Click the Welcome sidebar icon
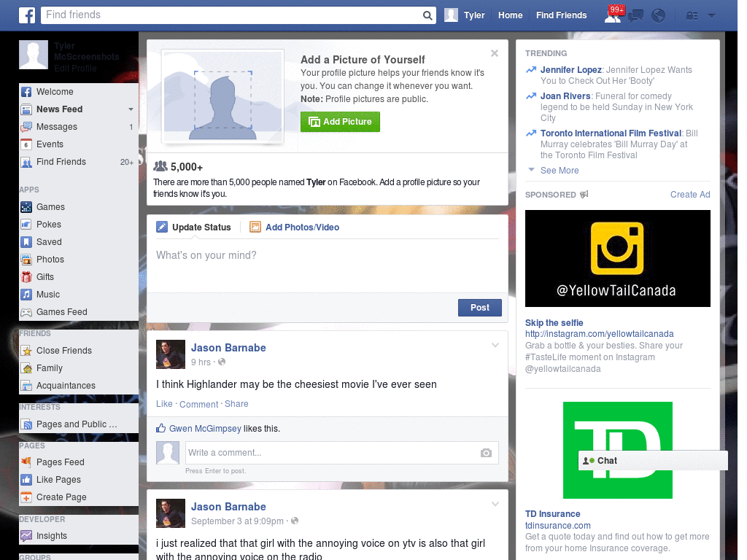 (x=26, y=92)
